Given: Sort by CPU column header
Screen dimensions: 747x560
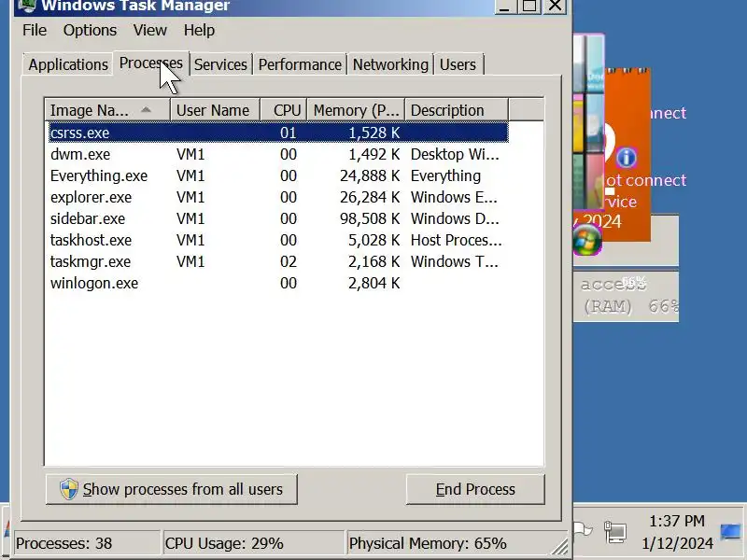Looking at the screenshot, I should [x=284, y=110].
